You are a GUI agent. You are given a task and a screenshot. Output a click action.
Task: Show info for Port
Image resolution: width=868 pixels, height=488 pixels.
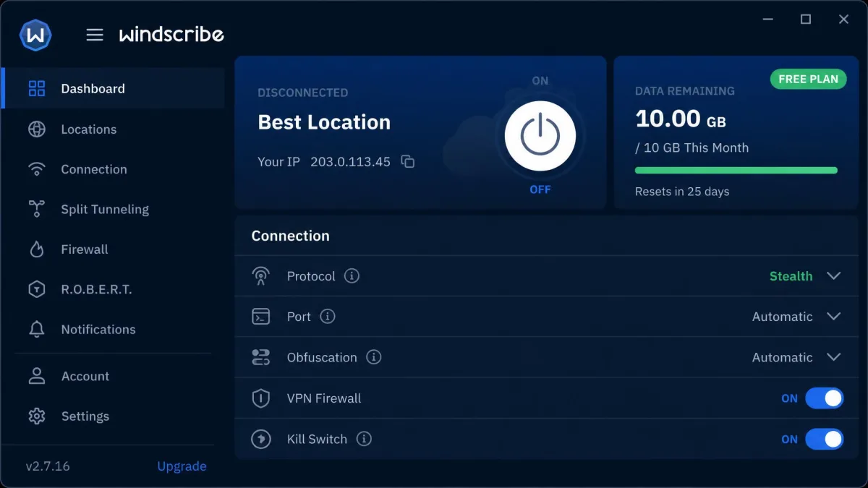coord(328,317)
